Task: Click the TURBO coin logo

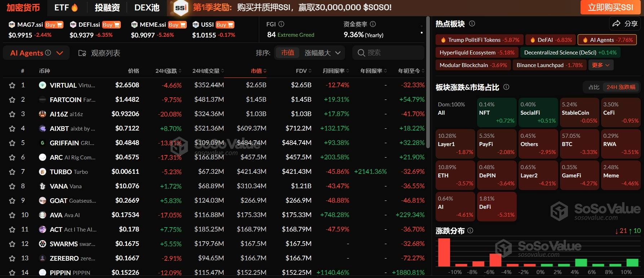Action: click(43, 172)
